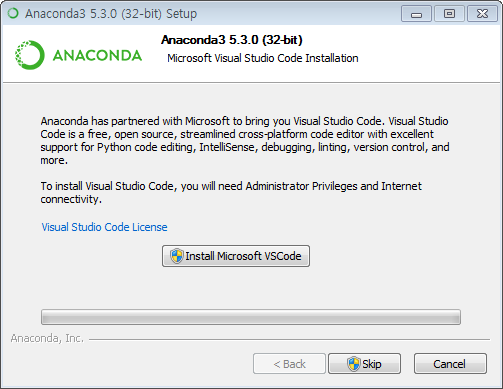Click the paragraph about Anaconda partnering with Microsoft
The image size is (503, 389).
[245, 140]
